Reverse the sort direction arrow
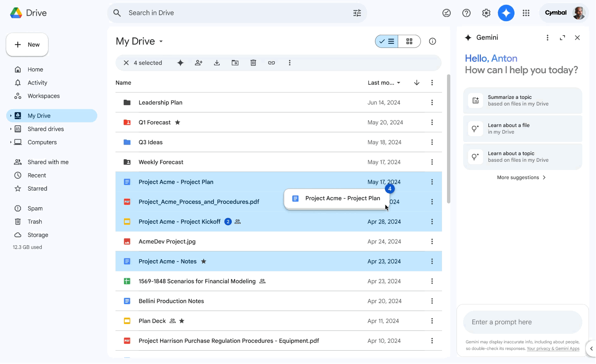Screen dimensions: 596x364 tap(417, 83)
